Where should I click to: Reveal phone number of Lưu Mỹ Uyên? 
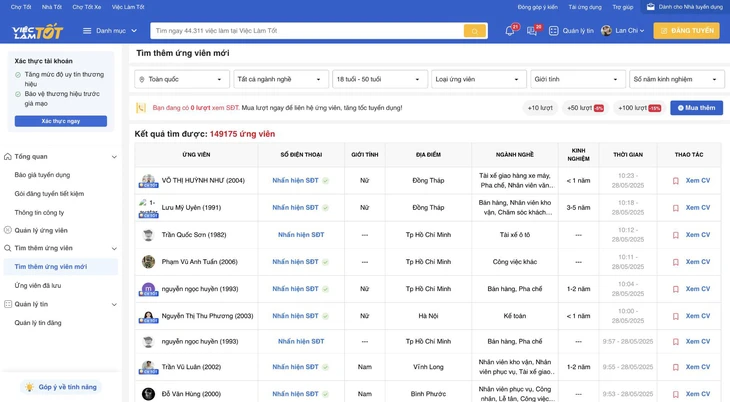coord(296,208)
